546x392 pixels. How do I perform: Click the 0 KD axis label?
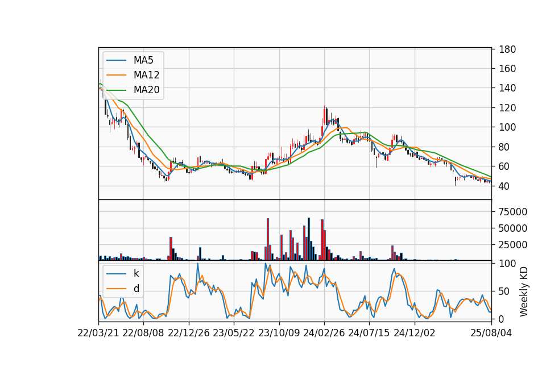pos(502,319)
